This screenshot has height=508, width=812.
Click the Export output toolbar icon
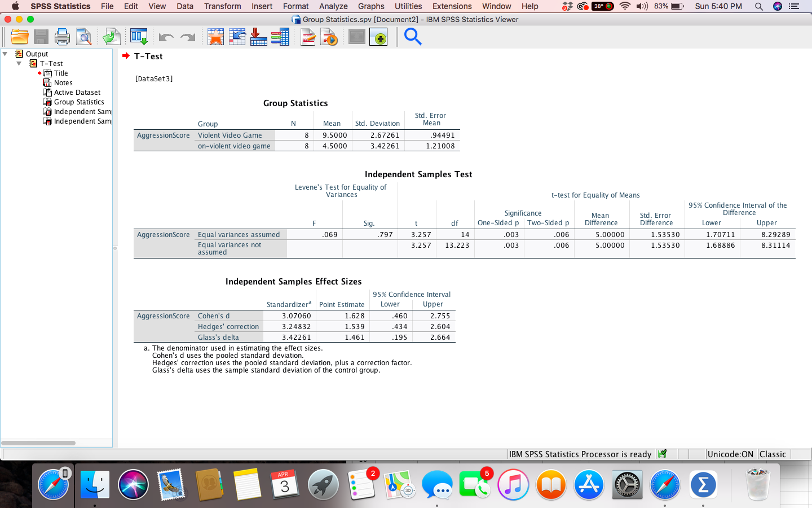click(x=111, y=37)
